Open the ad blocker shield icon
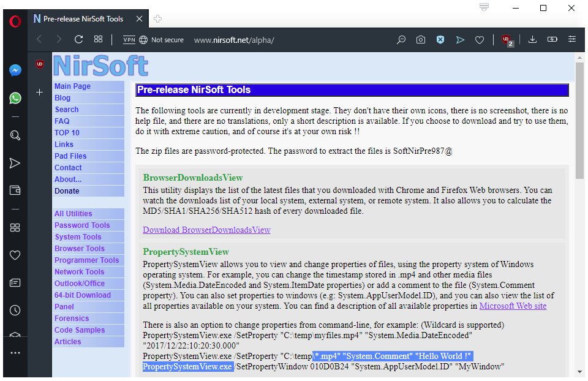 click(440, 39)
